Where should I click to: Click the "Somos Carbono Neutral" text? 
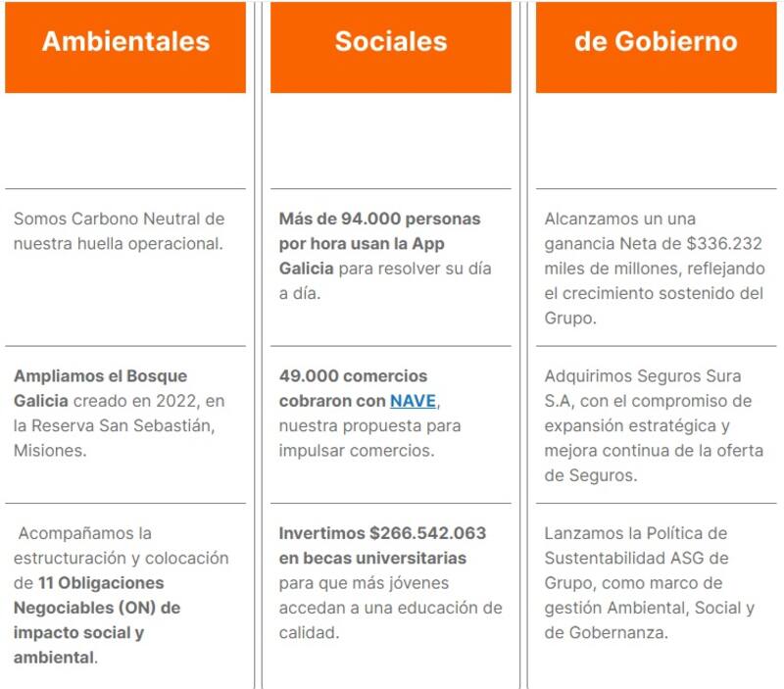119,218
